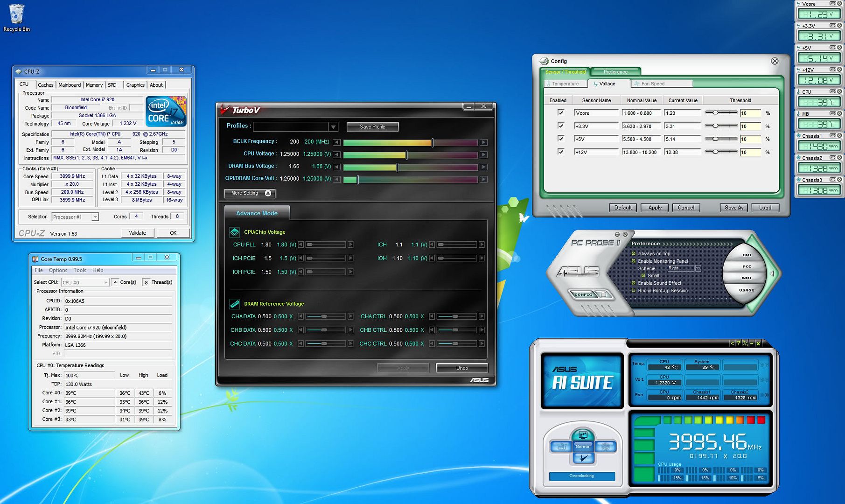This screenshot has width=845, height=504.
Task: Uncheck the Vcore enabled checkbox
Action: click(x=561, y=113)
